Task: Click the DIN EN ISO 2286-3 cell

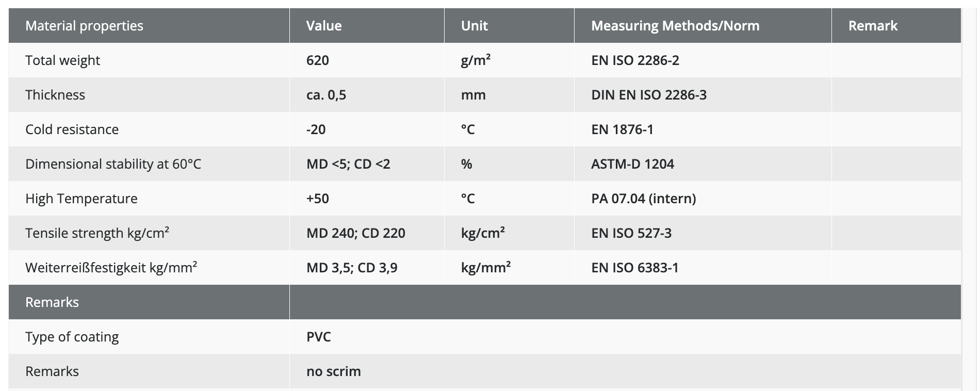Action: click(x=649, y=95)
